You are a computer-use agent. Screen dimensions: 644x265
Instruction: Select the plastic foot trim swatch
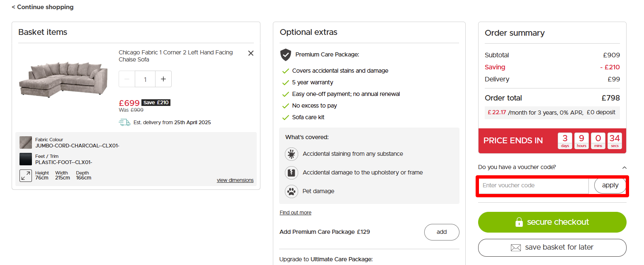(26, 159)
